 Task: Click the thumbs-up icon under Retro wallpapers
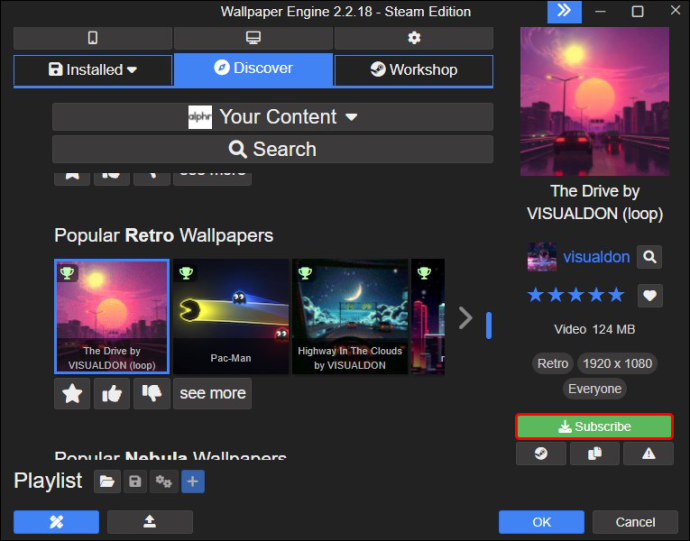[112, 393]
